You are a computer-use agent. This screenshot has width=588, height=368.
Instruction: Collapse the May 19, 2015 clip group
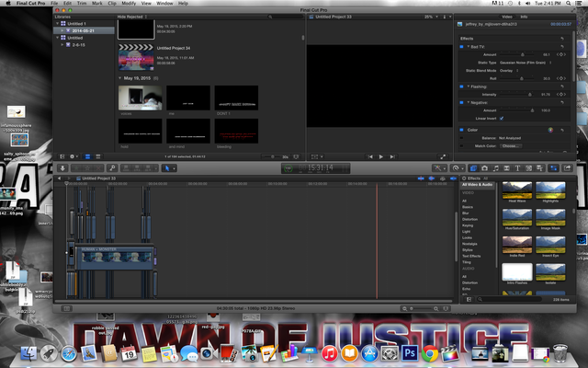[121, 78]
